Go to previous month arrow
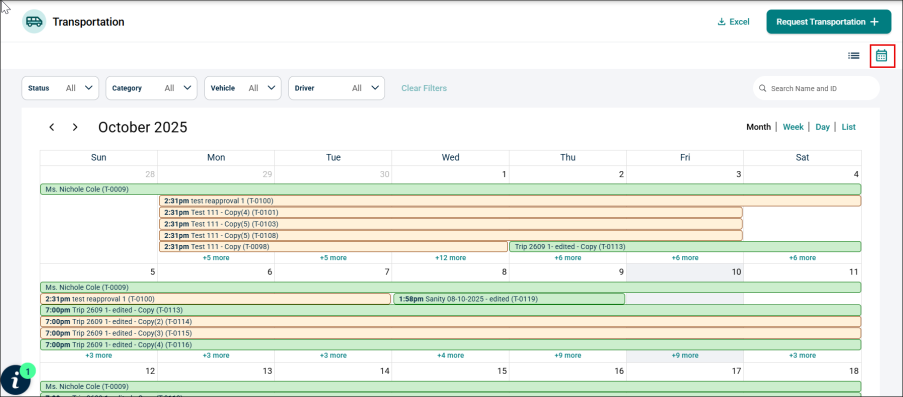This screenshot has height=397, width=903. pos(52,127)
